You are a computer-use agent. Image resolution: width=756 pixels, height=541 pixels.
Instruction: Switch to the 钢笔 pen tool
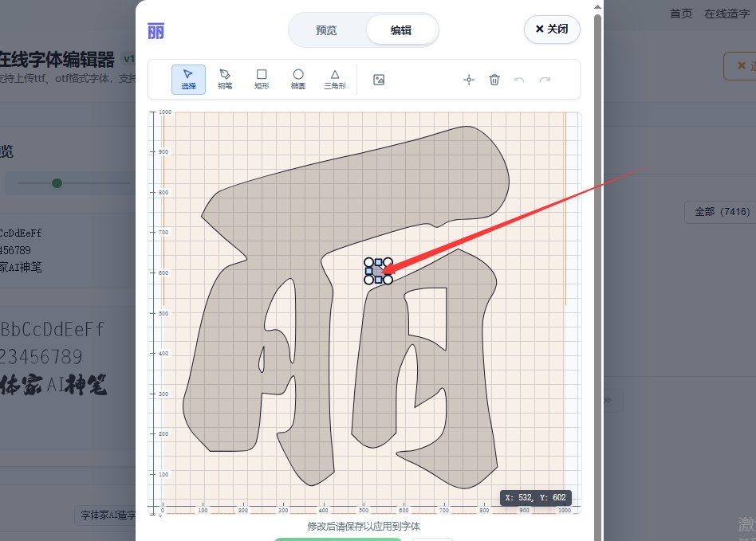pos(225,79)
